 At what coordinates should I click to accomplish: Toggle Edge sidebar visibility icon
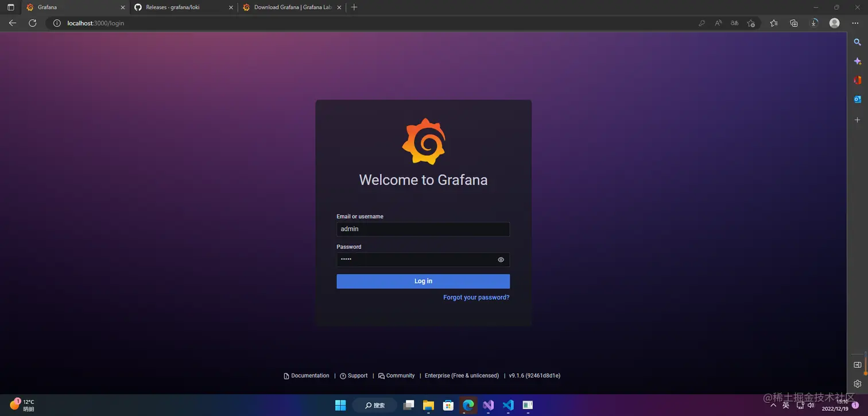tap(858, 365)
